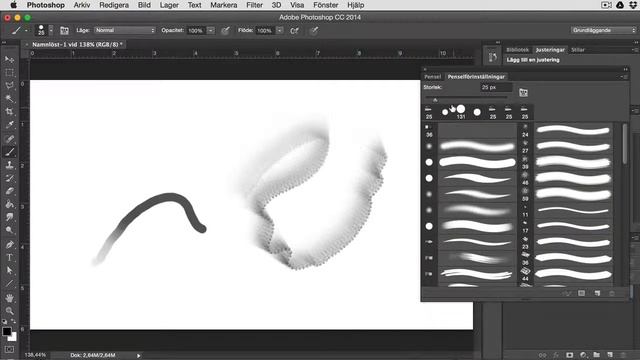Open the Fönster menu
The width and height of the screenshot is (640, 360).
[x=325, y=5]
